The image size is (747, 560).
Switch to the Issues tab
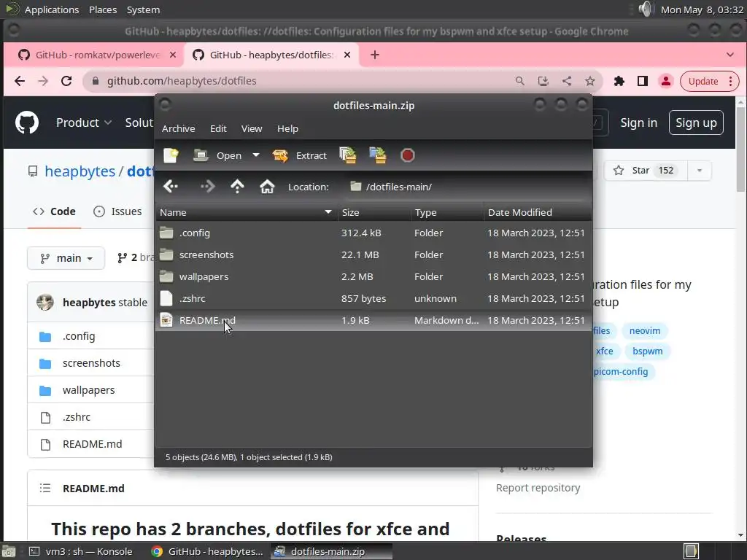click(x=117, y=211)
